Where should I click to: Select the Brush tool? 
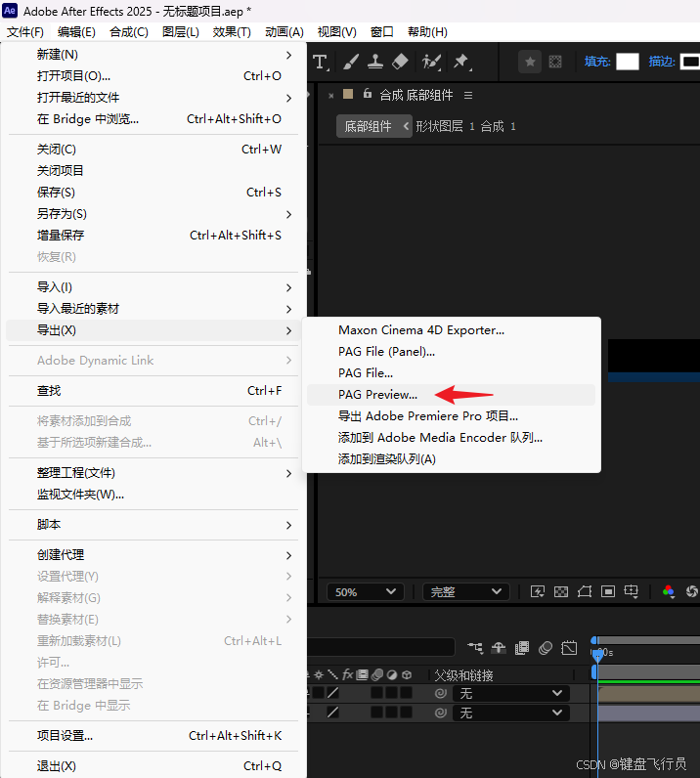click(351, 62)
